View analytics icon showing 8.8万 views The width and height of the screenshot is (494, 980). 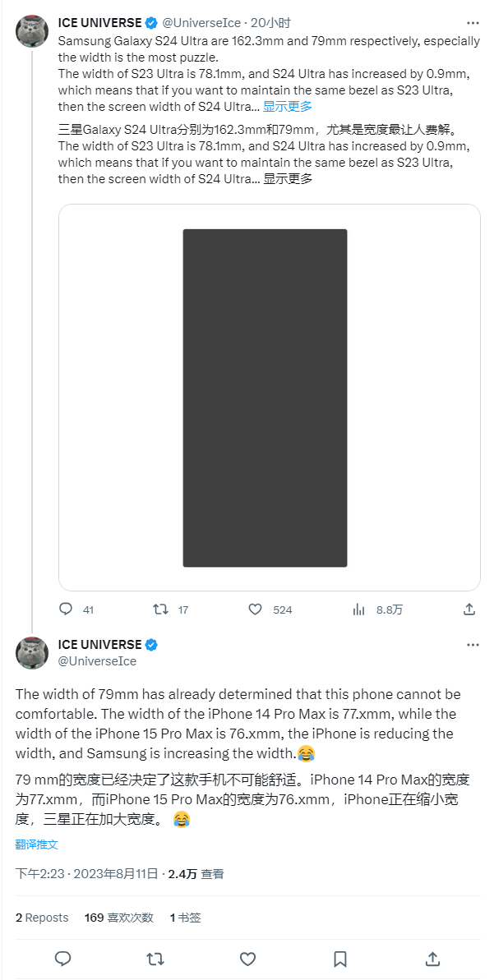click(359, 610)
